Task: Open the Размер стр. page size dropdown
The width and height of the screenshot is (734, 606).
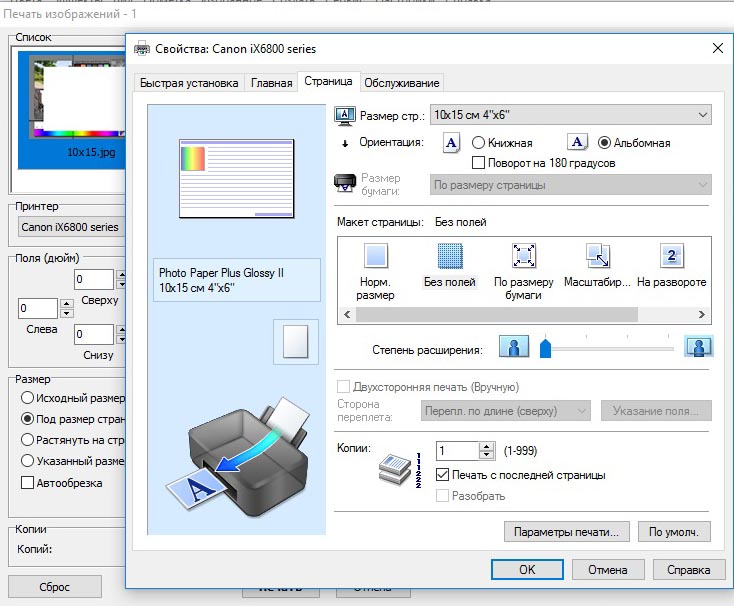Action: [x=571, y=115]
